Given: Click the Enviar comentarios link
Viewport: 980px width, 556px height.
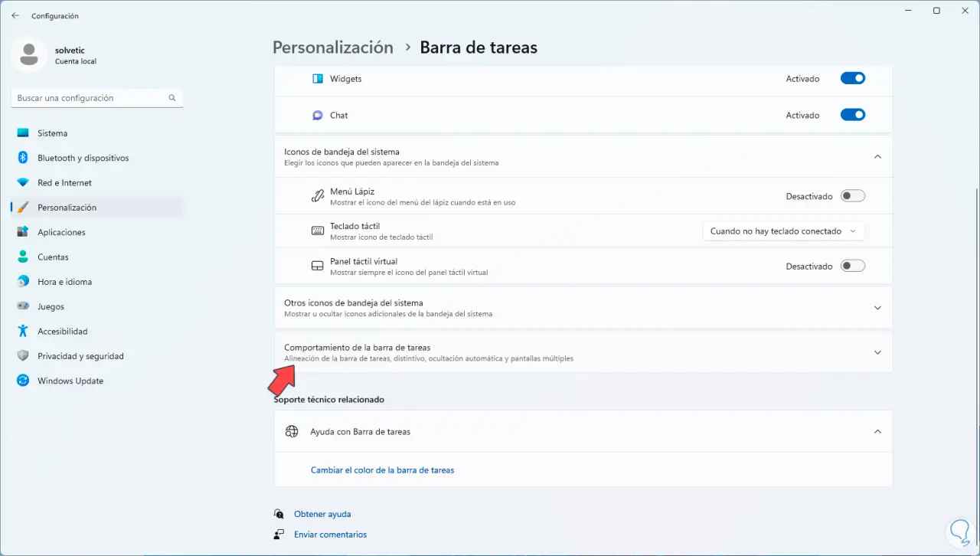Looking at the screenshot, I should coord(330,534).
